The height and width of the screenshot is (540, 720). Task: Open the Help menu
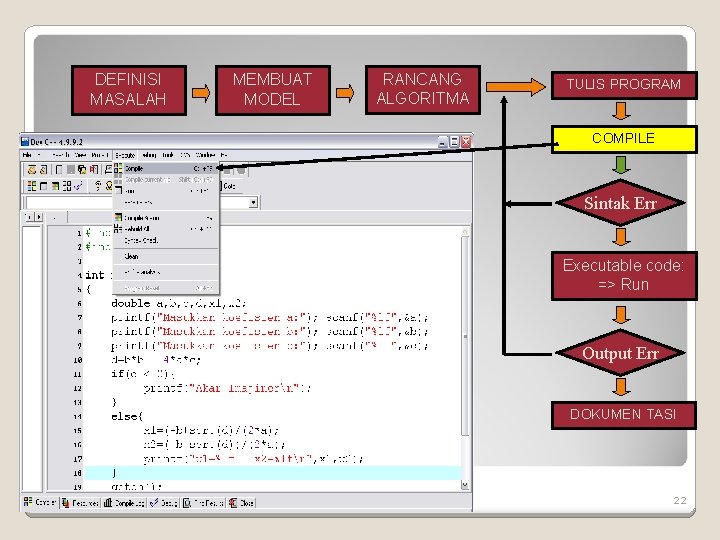point(224,155)
